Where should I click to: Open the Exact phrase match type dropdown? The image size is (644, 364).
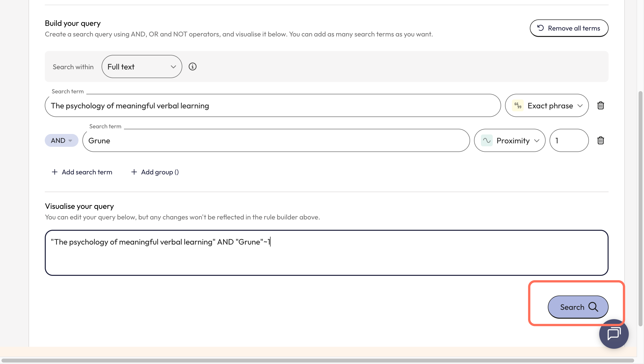[x=547, y=105]
